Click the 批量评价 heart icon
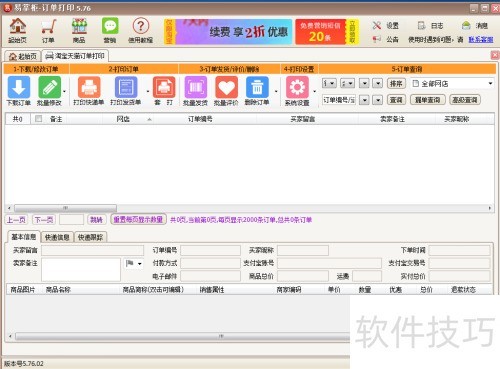 click(x=226, y=87)
